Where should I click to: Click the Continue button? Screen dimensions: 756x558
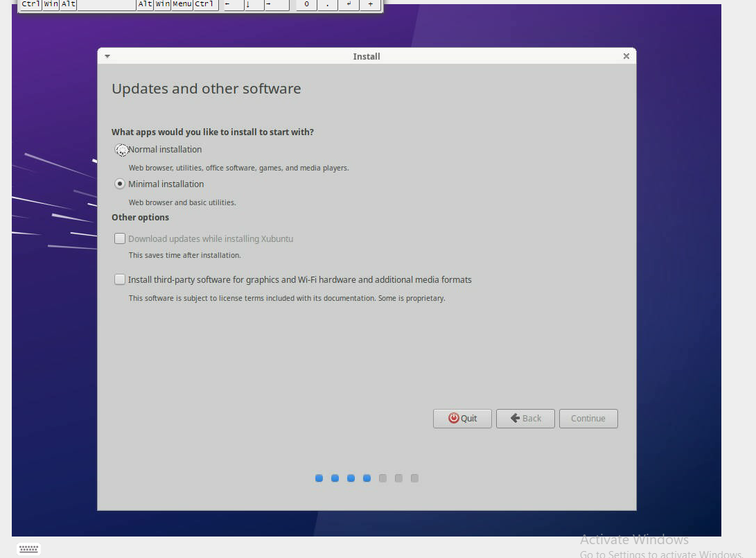click(x=588, y=419)
